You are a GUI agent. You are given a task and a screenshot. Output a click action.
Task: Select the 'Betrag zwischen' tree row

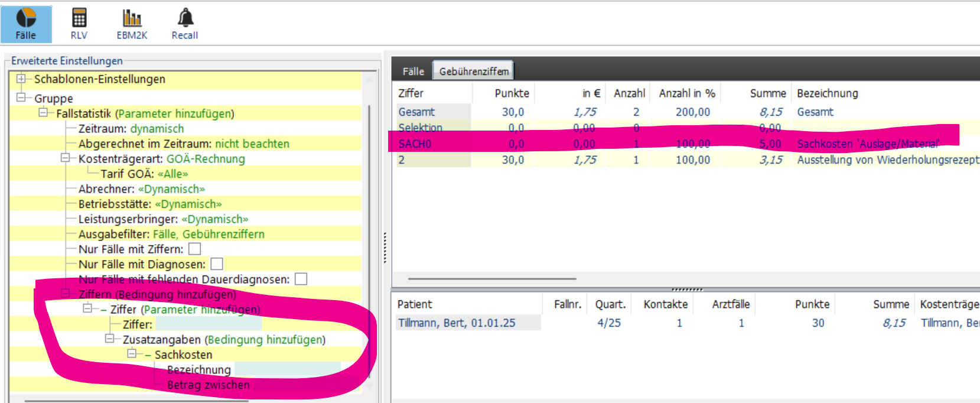[209, 385]
